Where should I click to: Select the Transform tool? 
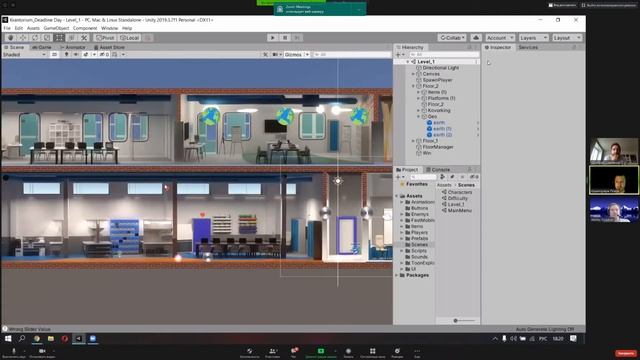(72, 38)
